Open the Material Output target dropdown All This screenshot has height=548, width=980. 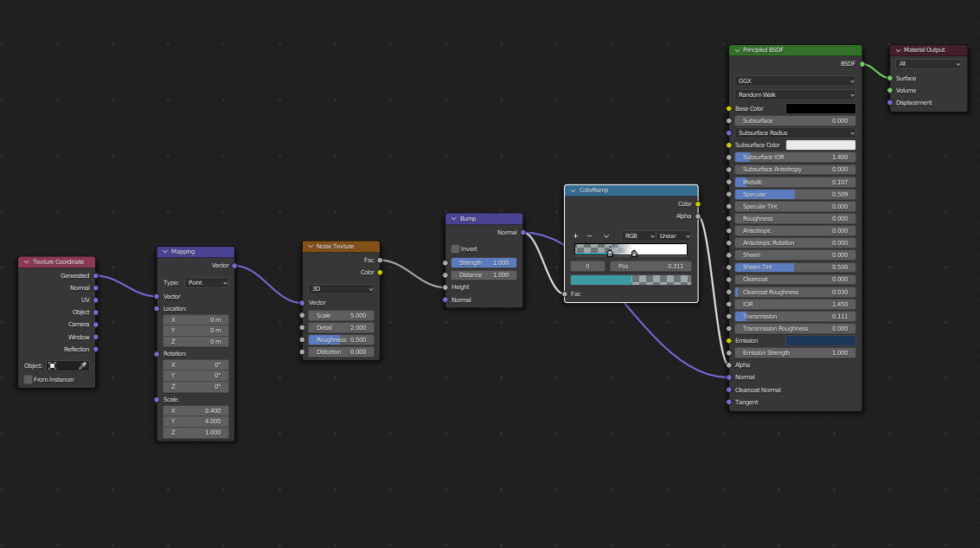pyautogui.click(x=928, y=64)
